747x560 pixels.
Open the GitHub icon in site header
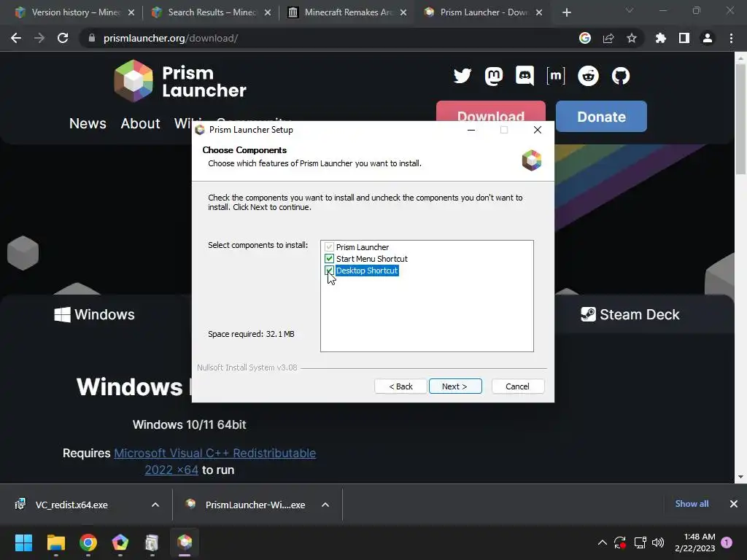pyautogui.click(x=620, y=76)
